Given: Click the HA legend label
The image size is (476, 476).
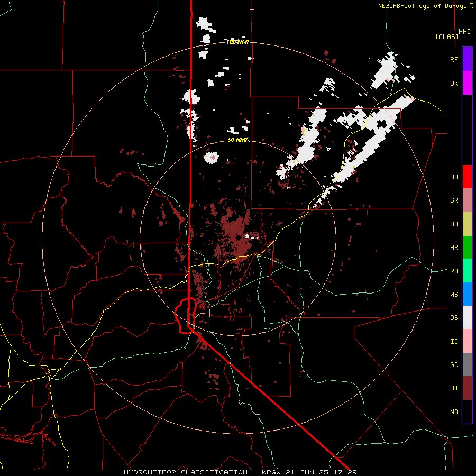Looking at the screenshot, I should [x=454, y=177].
